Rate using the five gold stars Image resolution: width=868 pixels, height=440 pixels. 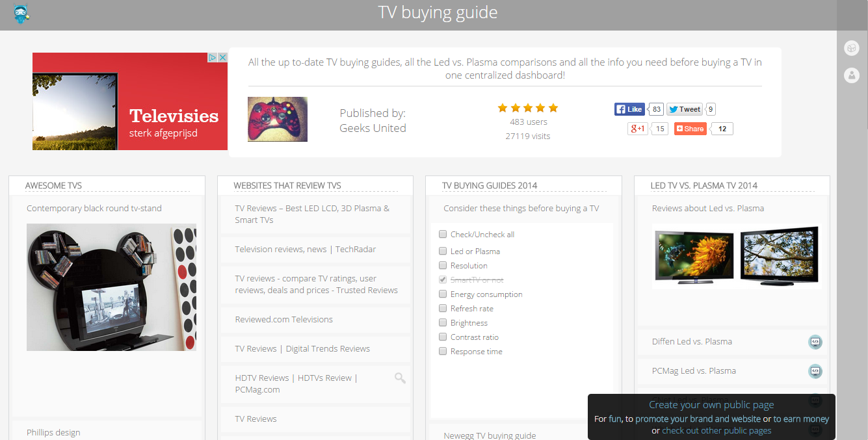(x=527, y=108)
